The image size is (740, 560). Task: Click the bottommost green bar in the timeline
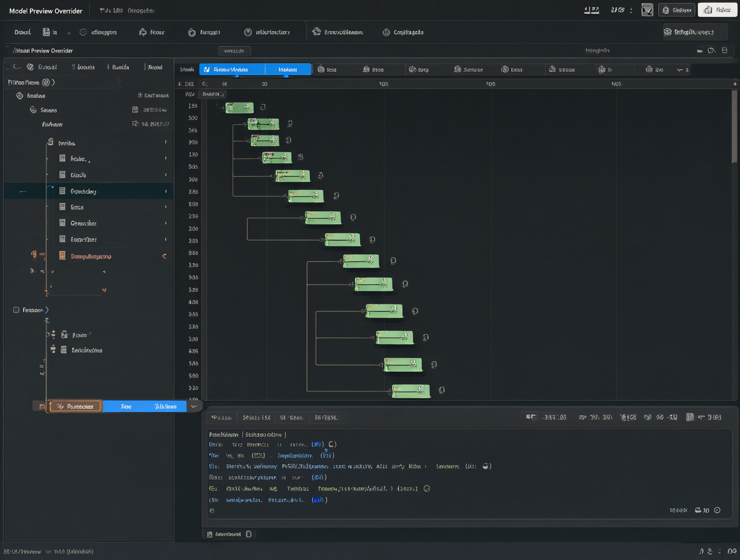411,391
